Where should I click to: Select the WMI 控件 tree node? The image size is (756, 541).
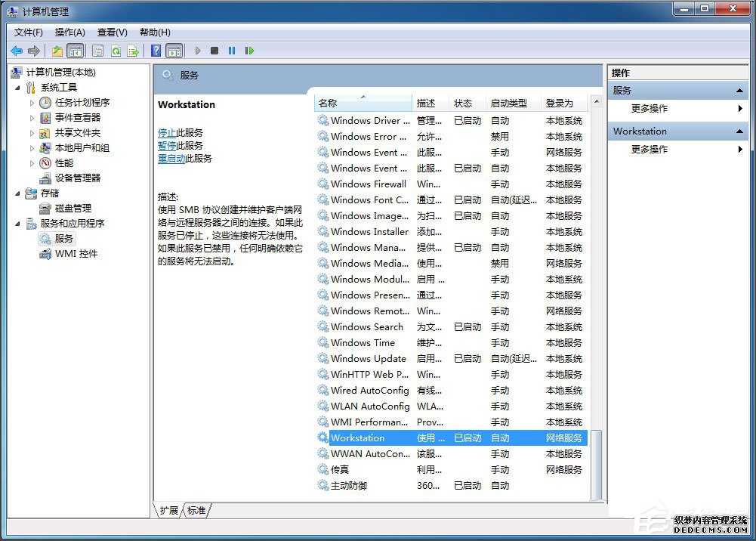(x=76, y=254)
